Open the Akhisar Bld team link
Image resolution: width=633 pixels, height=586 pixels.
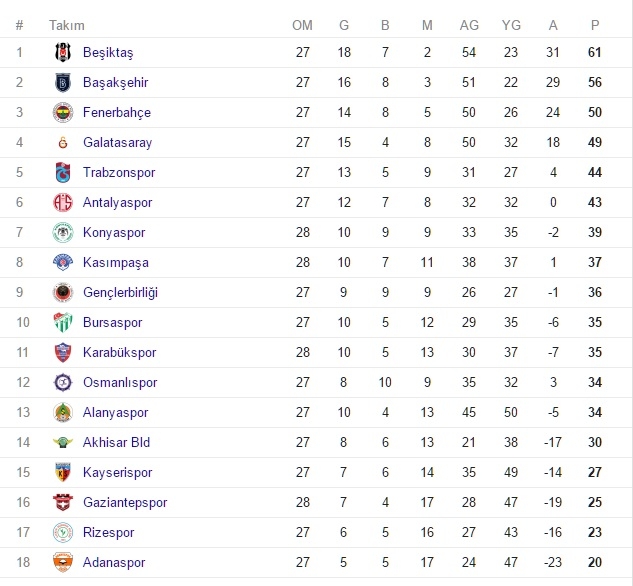[116, 442]
